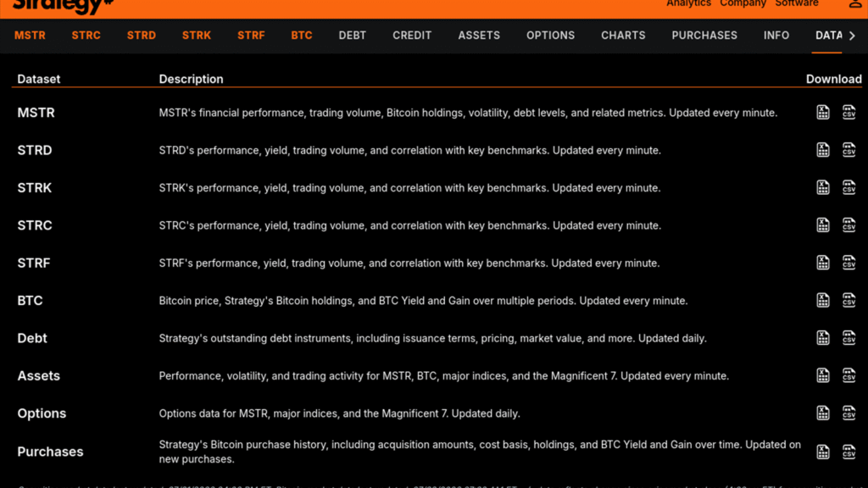View the PURCHASES tab
868x488 pixels.
tap(704, 36)
